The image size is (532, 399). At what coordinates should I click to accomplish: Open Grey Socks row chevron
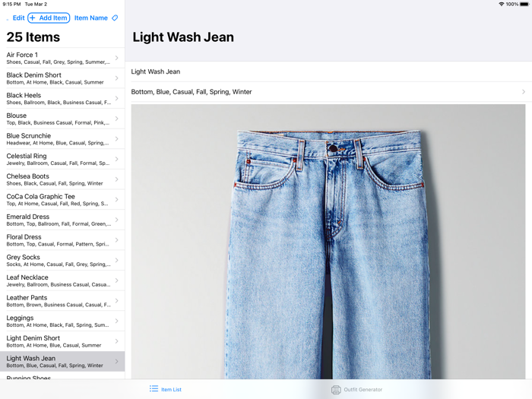117,260
